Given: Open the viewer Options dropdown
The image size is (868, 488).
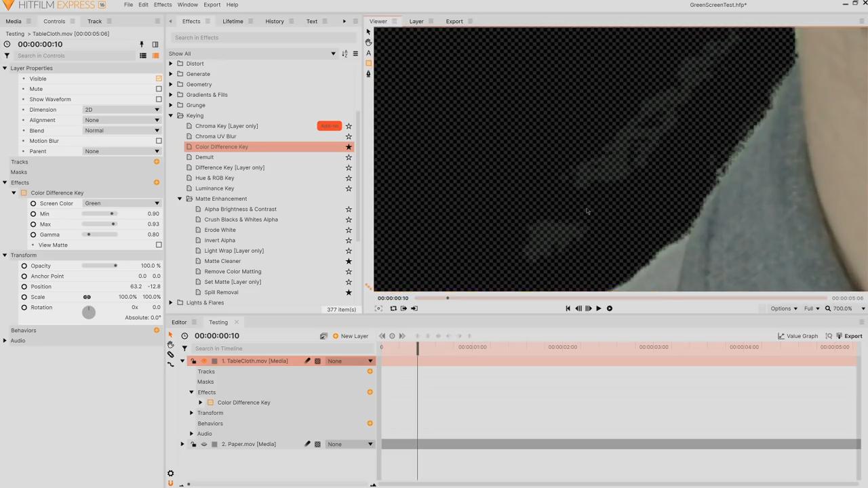Looking at the screenshot, I should [784, 308].
